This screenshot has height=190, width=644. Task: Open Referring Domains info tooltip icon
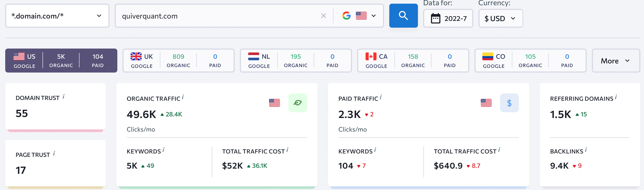(x=616, y=97)
